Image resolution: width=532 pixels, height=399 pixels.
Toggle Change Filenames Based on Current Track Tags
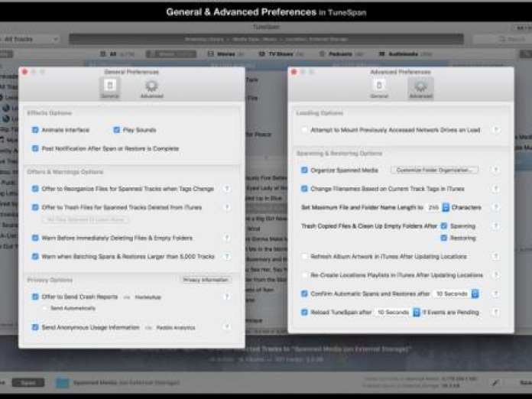pos(304,189)
